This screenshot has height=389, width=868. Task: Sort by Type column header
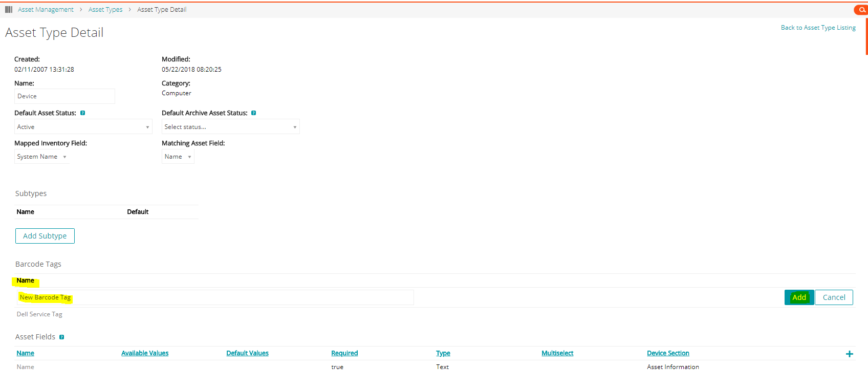(x=443, y=353)
